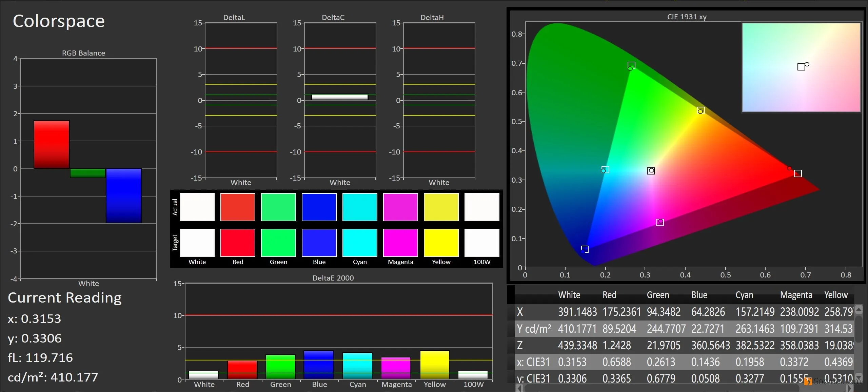This screenshot has height=392, width=868.
Task: Click the Magenta column header in data table
Action: [796, 295]
